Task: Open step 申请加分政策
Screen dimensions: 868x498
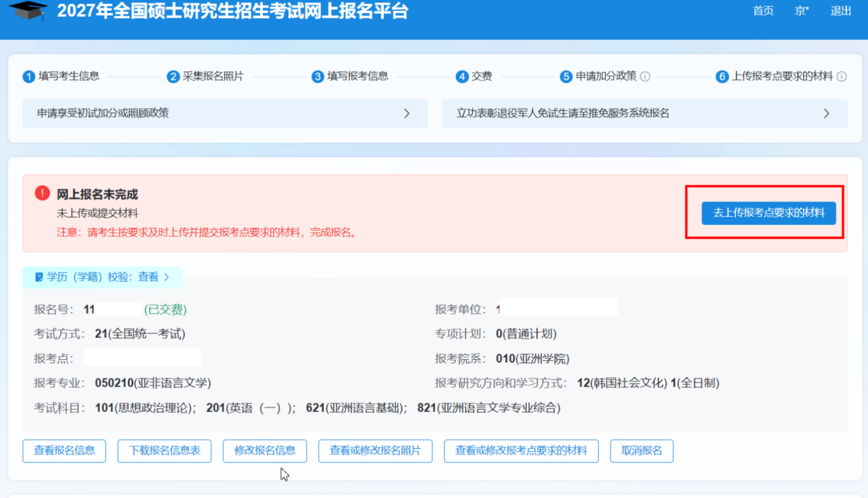Action: pyautogui.click(x=606, y=77)
